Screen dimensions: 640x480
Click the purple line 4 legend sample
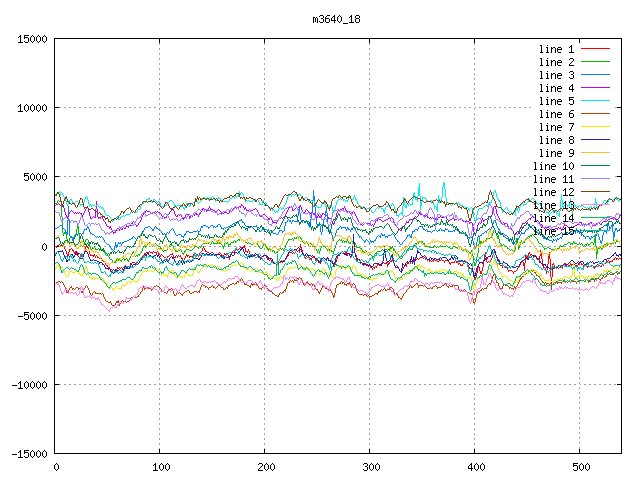click(595, 88)
